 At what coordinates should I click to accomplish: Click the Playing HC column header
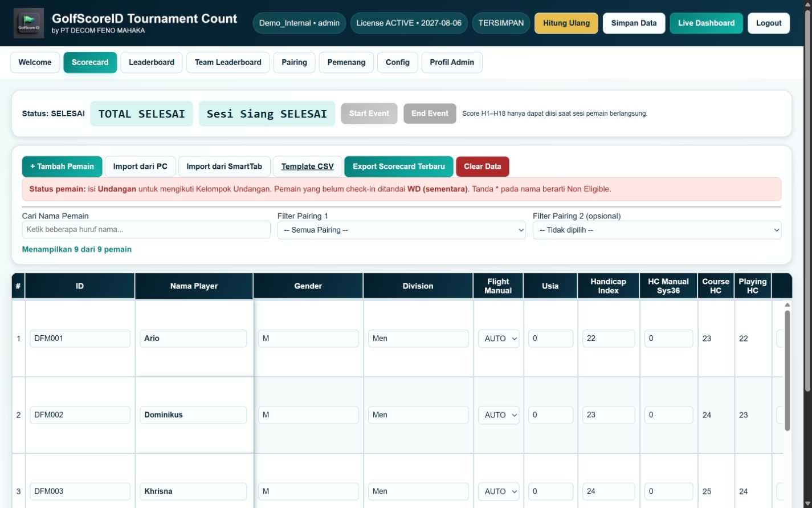pos(752,286)
